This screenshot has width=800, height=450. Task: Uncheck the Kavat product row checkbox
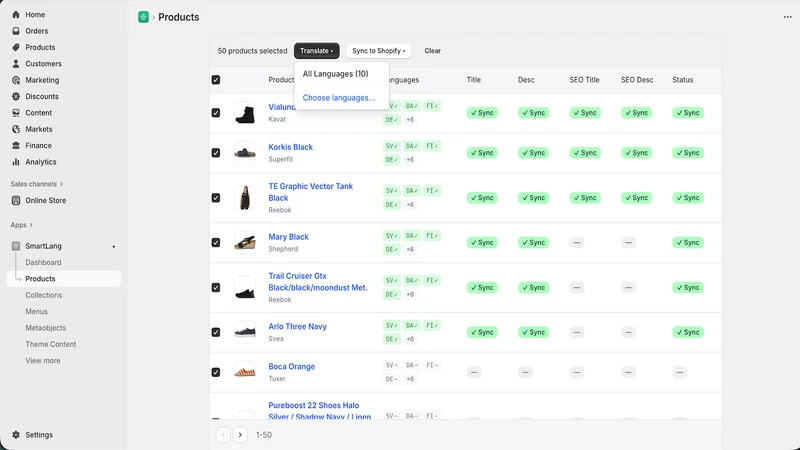coord(216,113)
